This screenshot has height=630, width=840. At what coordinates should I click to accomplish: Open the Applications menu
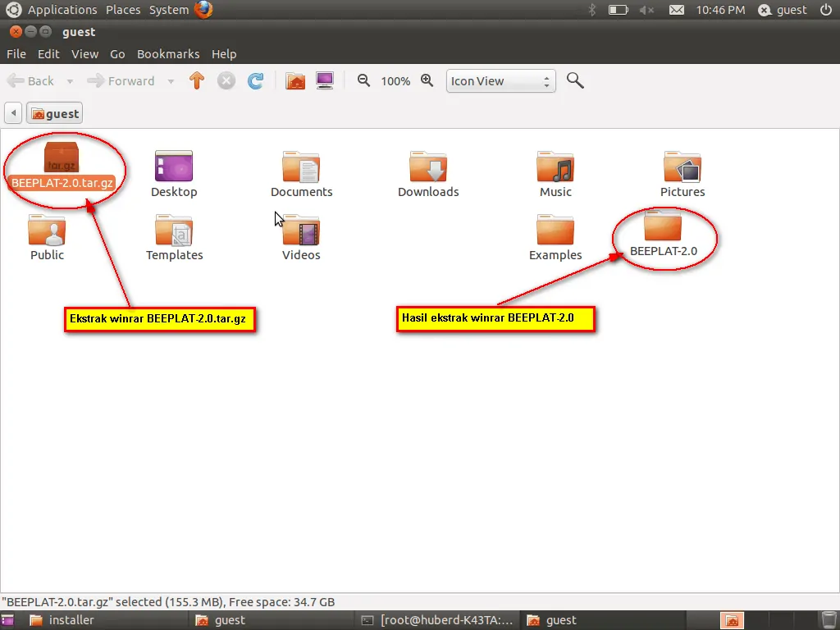62,10
